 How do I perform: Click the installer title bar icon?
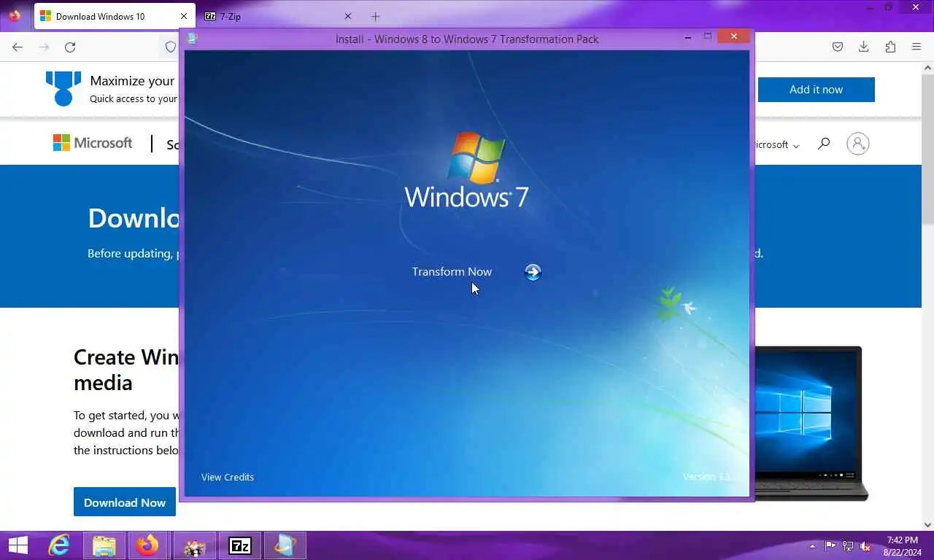click(192, 39)
